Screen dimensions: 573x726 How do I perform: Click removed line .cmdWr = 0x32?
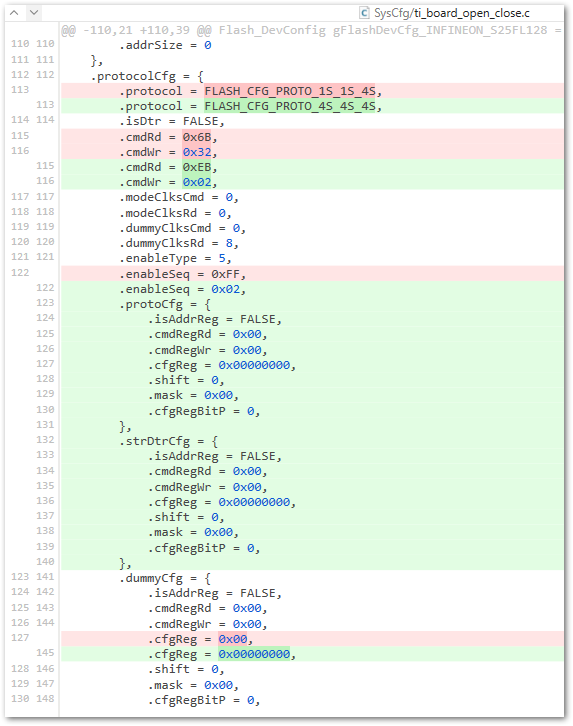click(x=312, y=151)
